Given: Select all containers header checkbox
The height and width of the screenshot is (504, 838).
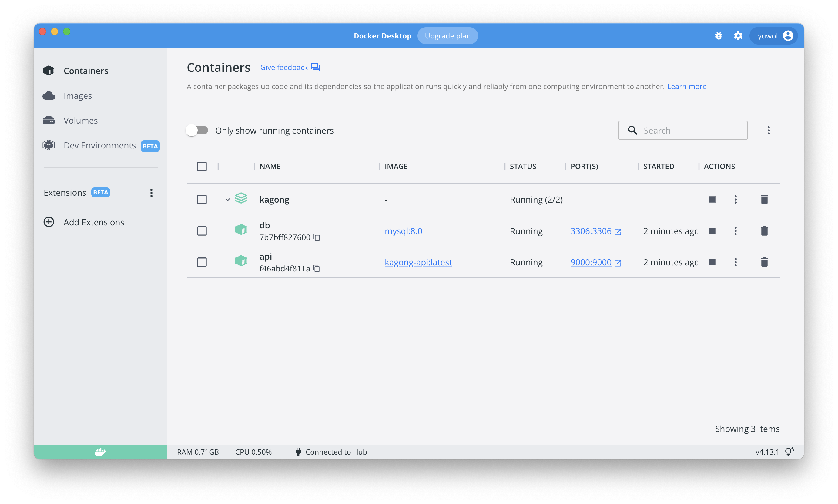Looking at the screenshot, I should [202, 166].
